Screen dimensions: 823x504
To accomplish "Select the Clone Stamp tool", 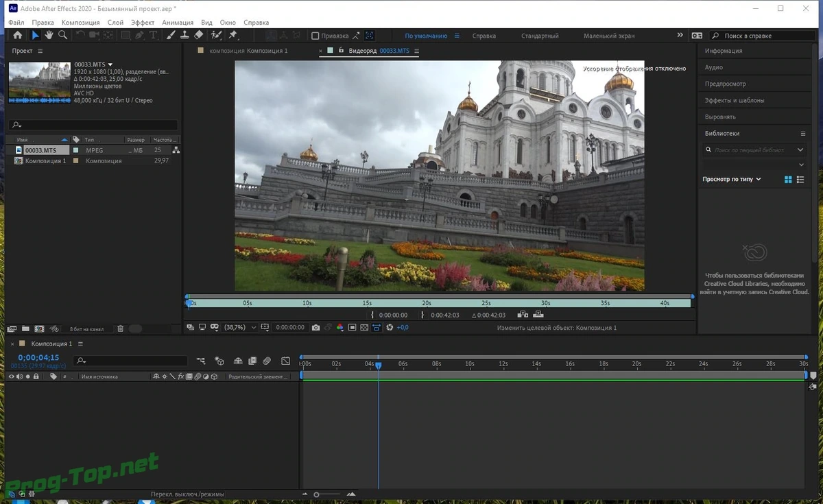I will (184, 35).
